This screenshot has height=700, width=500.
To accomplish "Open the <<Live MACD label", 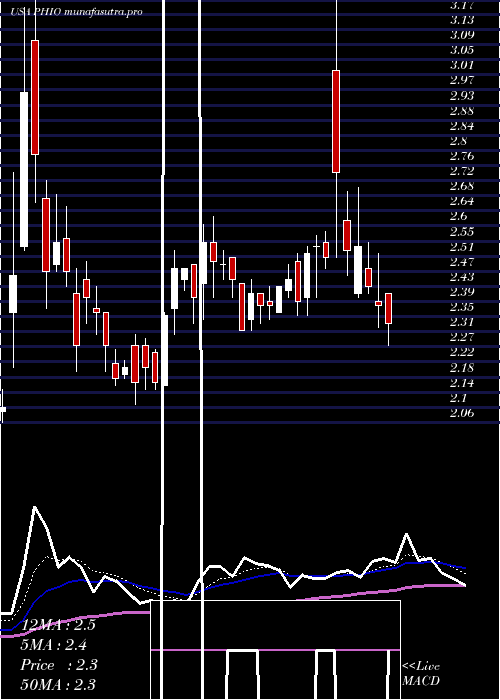I will 421,674.
